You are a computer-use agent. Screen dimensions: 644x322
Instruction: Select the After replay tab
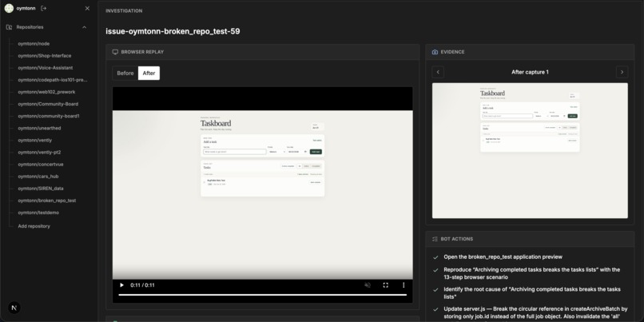click(149, 73)
